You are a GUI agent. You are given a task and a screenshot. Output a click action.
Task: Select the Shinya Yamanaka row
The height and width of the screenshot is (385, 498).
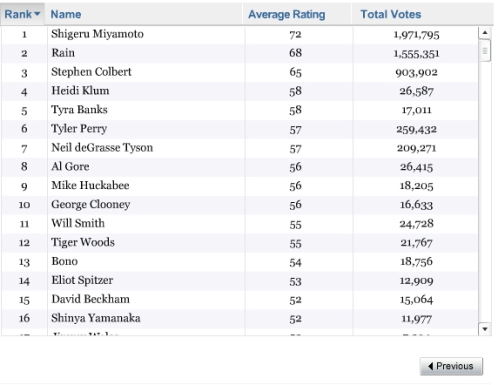click(240, 319)
